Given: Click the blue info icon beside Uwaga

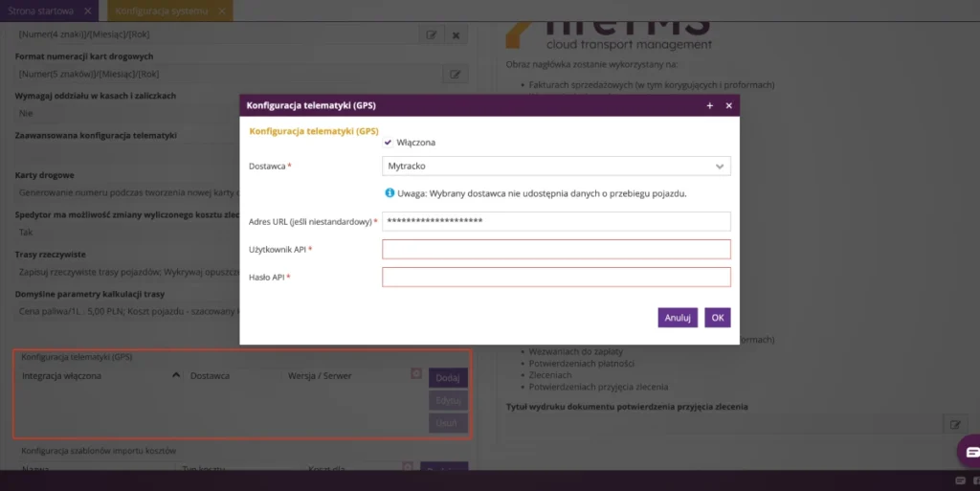Looking at the screenshot, I should click(390, 193).
